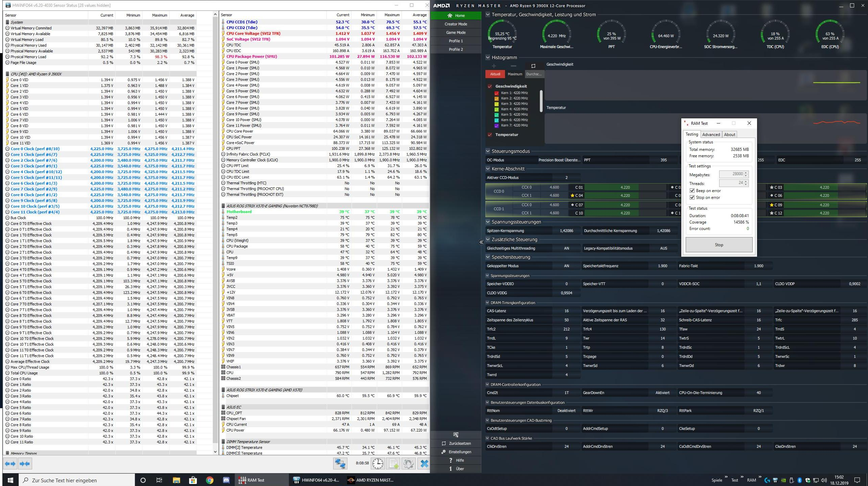This screenshot has width=868, height=486.
Task: Click HWiNFO expand columns arrows icon
Action: coord(10,464)
